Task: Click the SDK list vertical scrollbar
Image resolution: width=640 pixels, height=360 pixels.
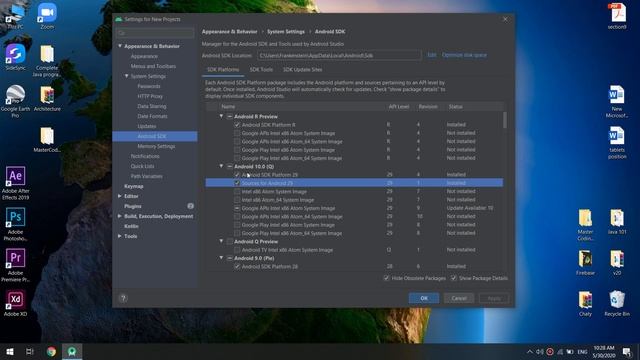Action: pos(505,120)
